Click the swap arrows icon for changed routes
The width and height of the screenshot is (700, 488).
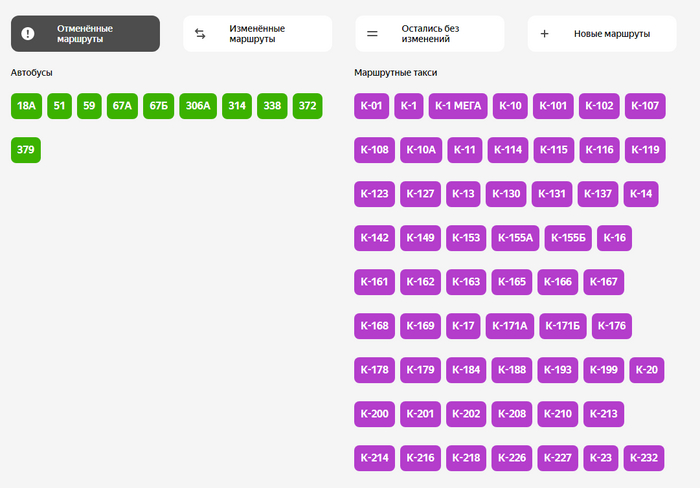[x=200, y=33]
